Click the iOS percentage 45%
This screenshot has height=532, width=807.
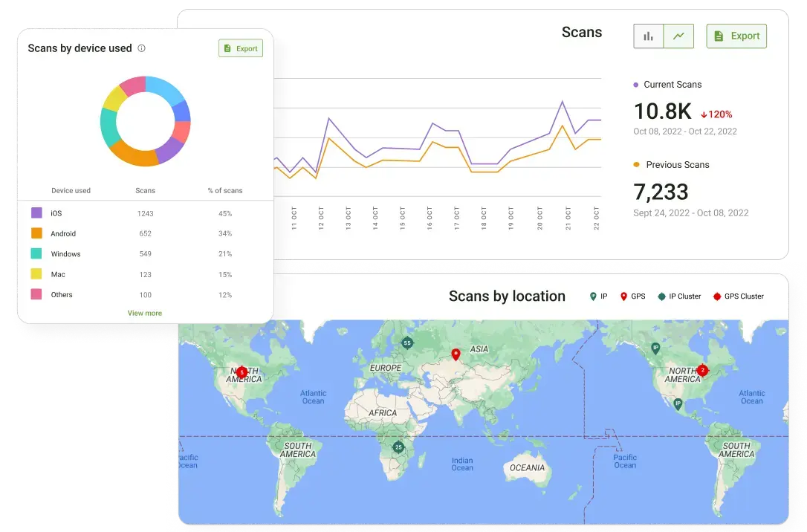(x=225, y=213)
